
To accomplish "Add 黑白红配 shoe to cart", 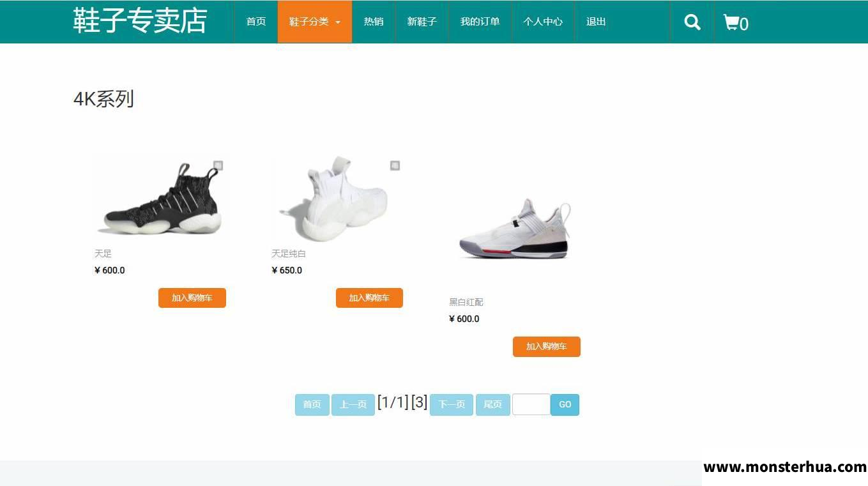I will pyautogui.click(x=547, y=347).
